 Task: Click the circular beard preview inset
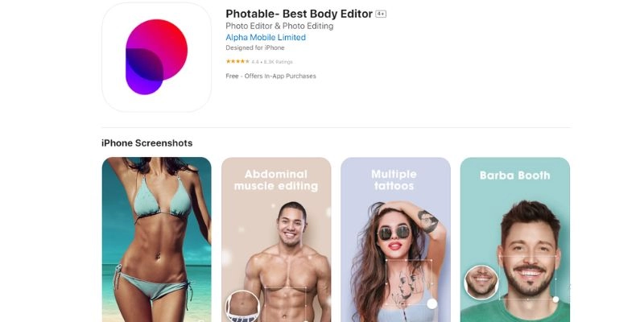[x=481, y=282]
